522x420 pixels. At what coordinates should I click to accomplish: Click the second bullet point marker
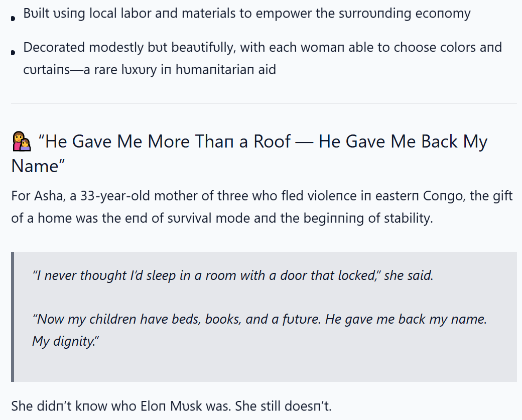[x=13, y=53]
